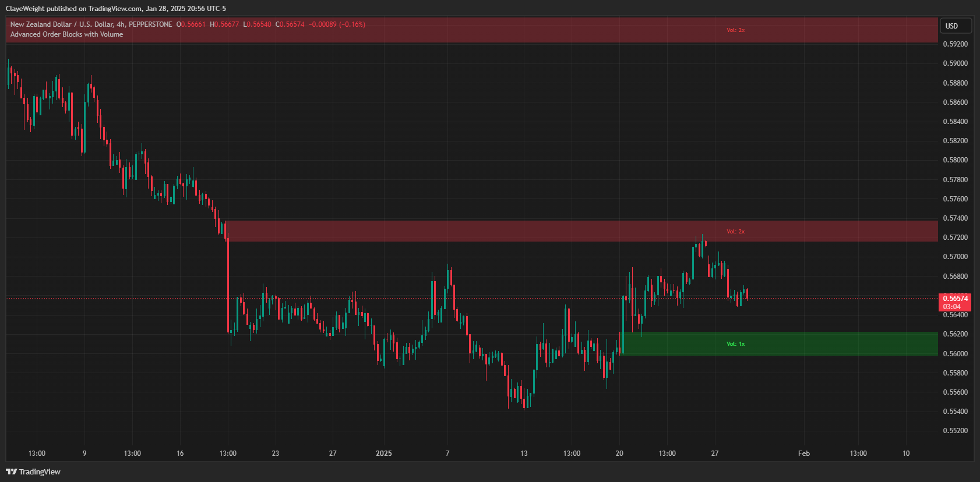Click the USD currency selector
The width and height of the screenshot is (980, 482).
click(956, 26)
